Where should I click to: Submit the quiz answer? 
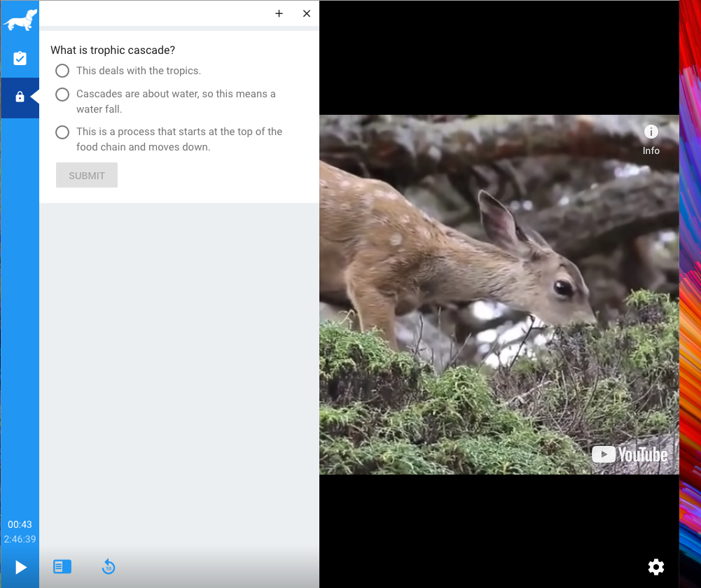pos(87,175)
